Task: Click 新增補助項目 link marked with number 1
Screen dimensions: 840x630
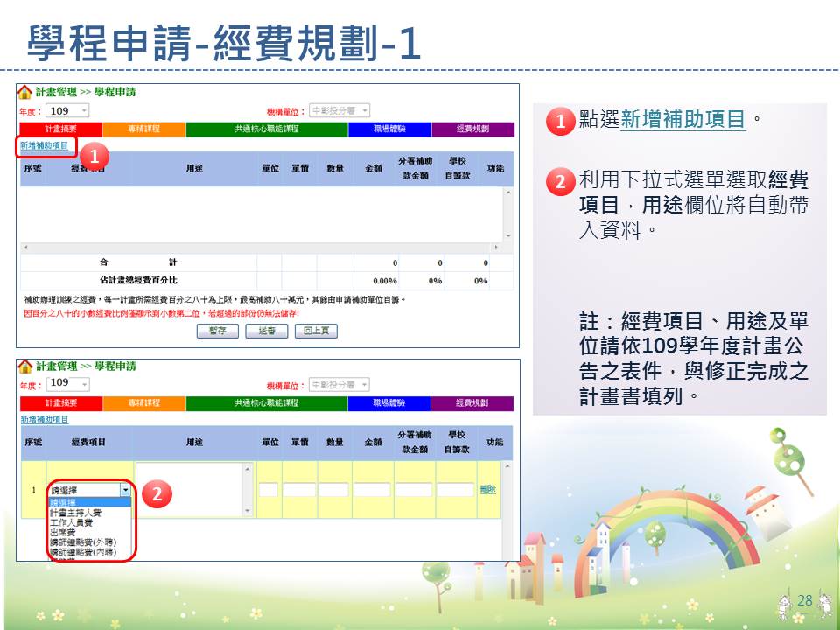Action: [x=45, y=145]
